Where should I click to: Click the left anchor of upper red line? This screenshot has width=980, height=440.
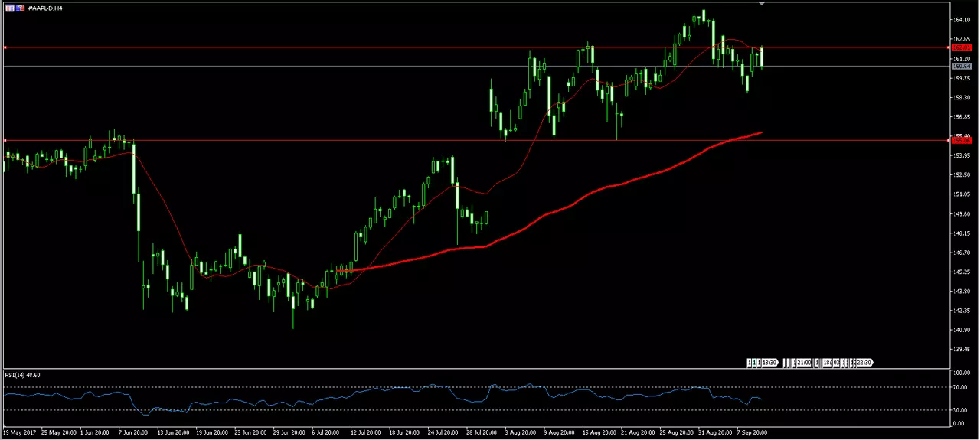[x=5, y=47]
